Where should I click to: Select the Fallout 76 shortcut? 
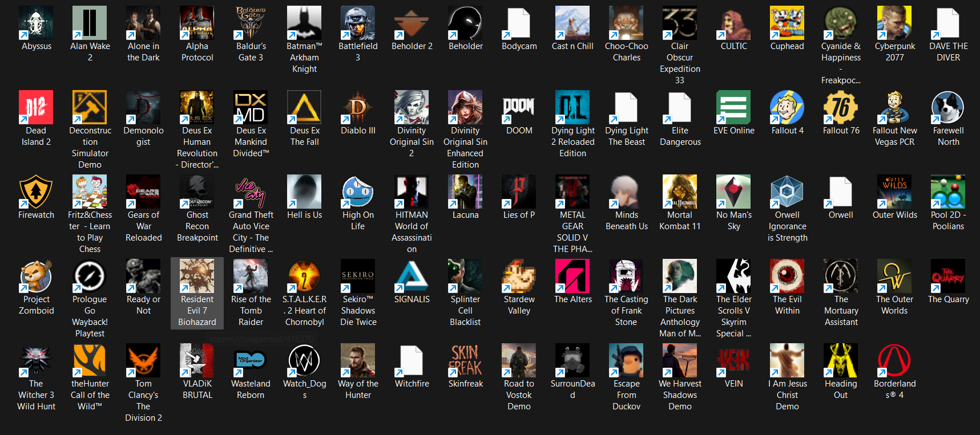point(841,108)
